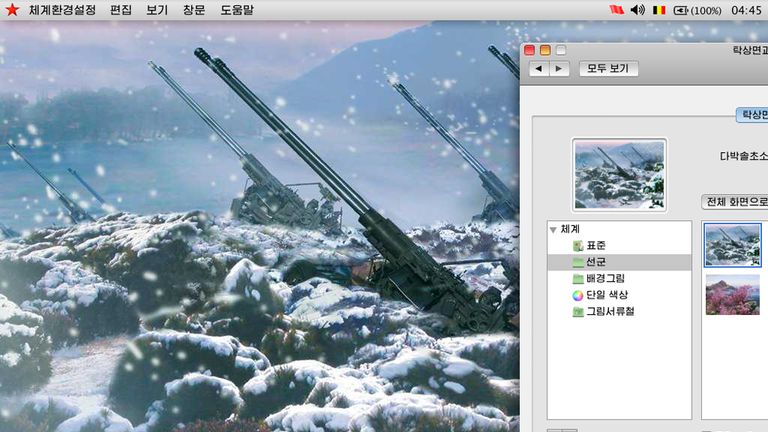Open the 창문 menu

point(194,10)
